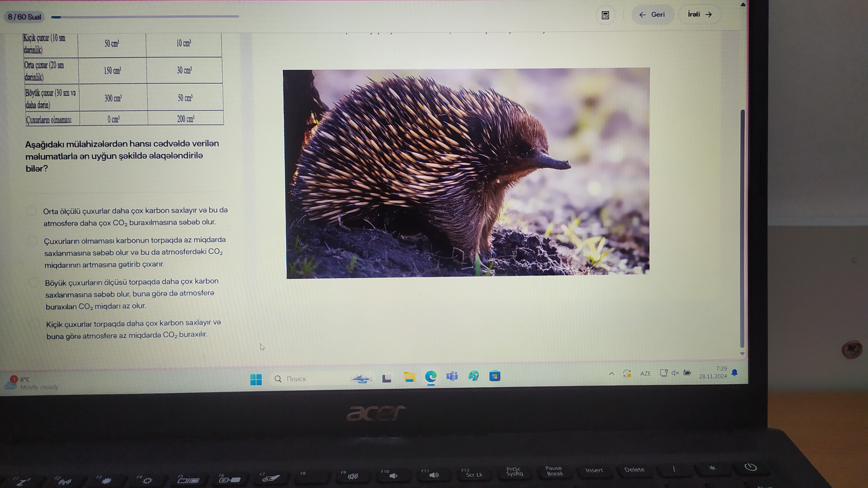Click the scroll down arrow at the bottom right
Viewport: 868px width, 488px height.
click(x=742, y=354)
